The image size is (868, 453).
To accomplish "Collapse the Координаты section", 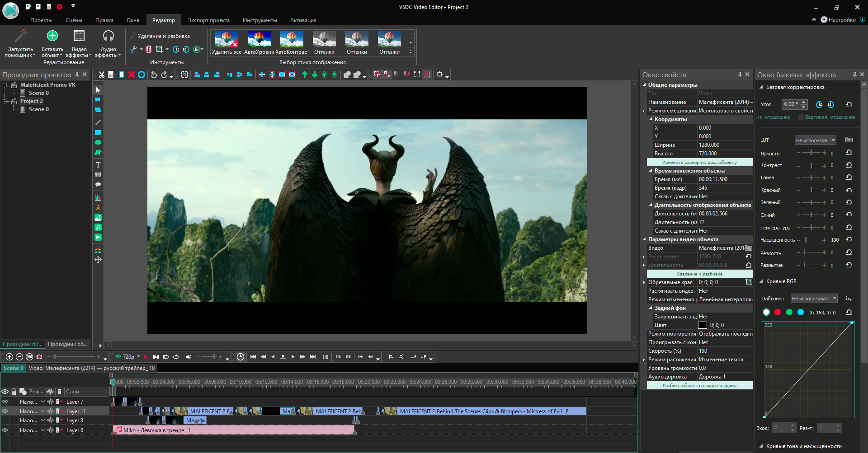I will point(651,119).
